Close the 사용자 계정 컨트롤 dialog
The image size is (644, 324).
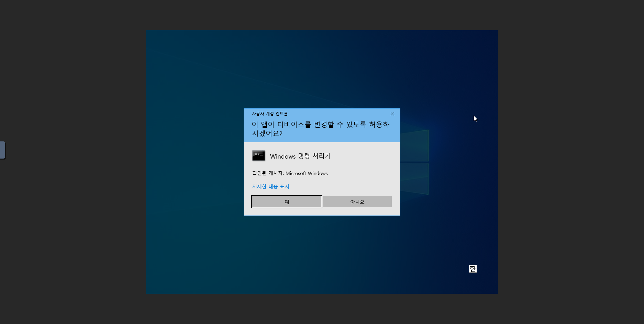pyautogui.click(x=392, y=114)
